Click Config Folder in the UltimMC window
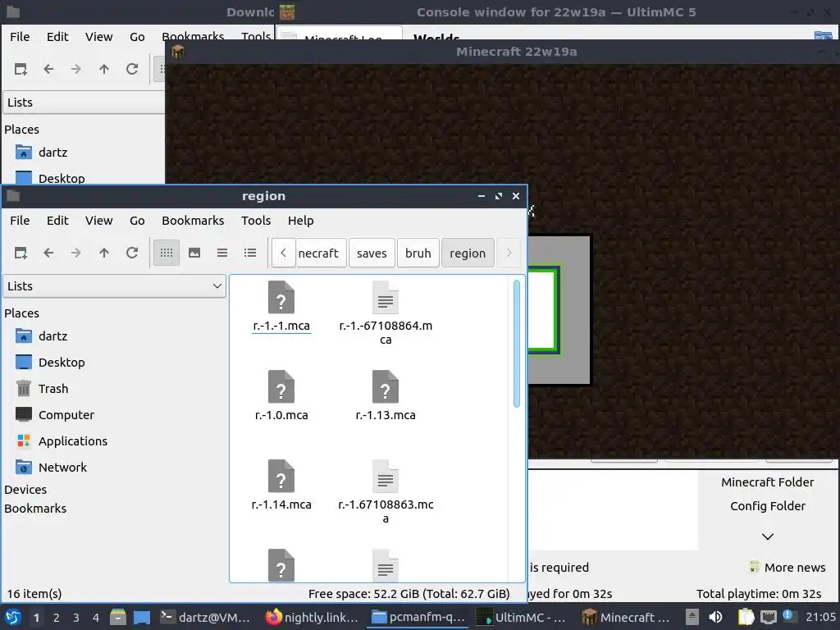 [x=768, y=506]
